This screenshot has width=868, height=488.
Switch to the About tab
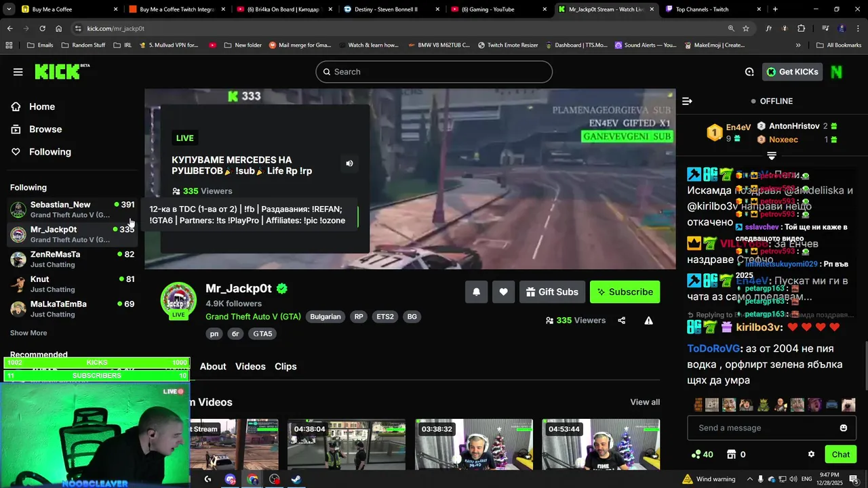213,367
